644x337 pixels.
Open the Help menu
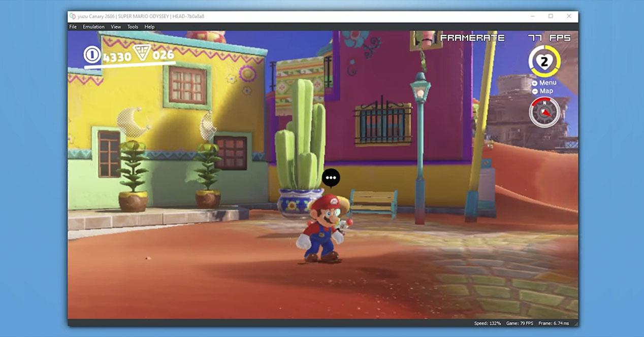pos(149,27)
